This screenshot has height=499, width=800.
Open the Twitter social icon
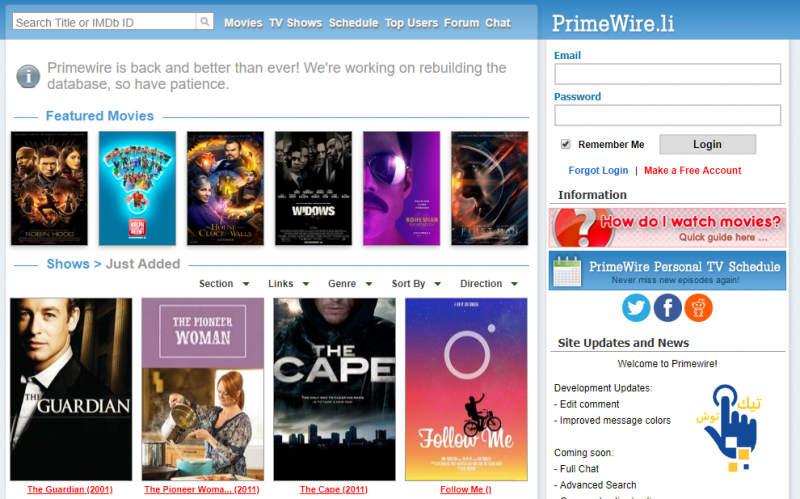point(636,308)
